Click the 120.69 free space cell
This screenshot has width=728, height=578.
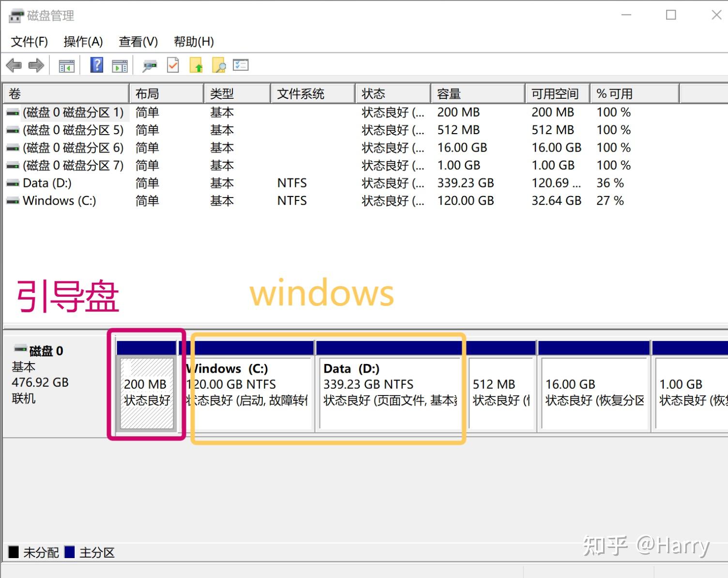[x=556, y=183]
